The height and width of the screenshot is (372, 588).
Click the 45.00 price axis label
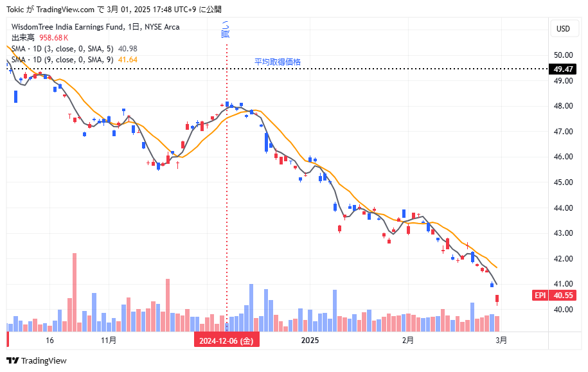point(563,182)
